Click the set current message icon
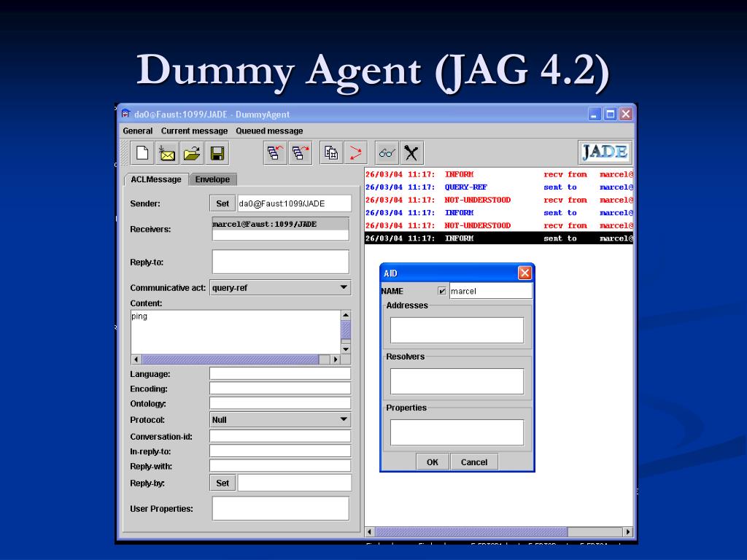The image size is (747, 560). [331, 153]
